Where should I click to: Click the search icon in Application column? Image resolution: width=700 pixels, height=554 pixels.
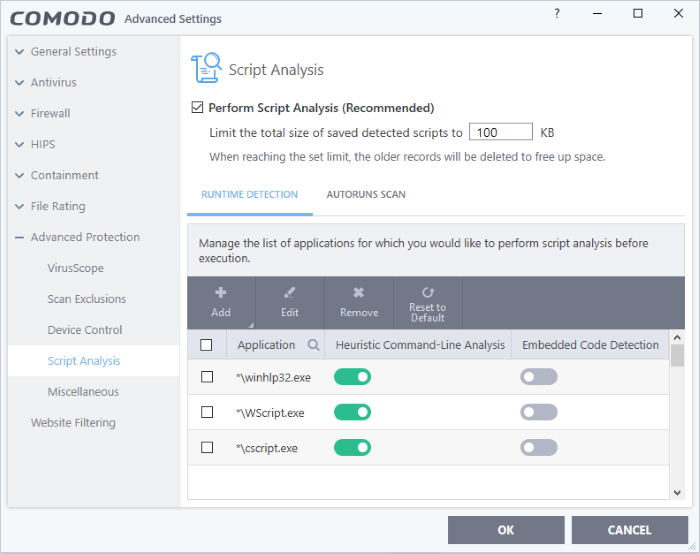[x=313, y=345]
